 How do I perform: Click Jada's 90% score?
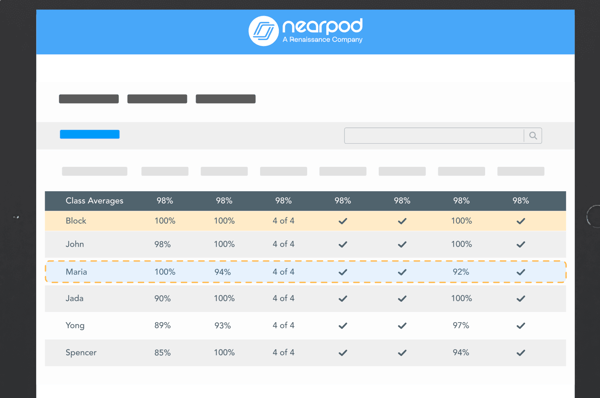pyautogui.click(x=163, y=298)
